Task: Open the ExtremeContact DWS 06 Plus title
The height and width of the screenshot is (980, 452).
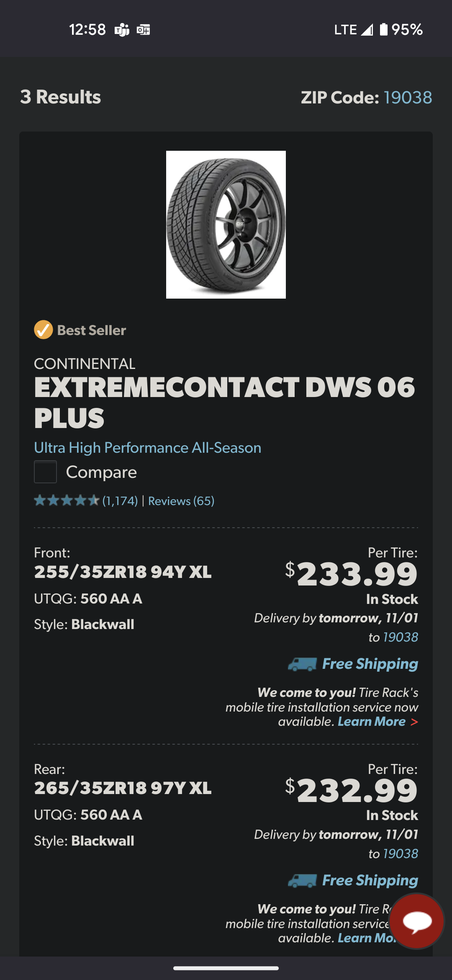Action: 224,402
